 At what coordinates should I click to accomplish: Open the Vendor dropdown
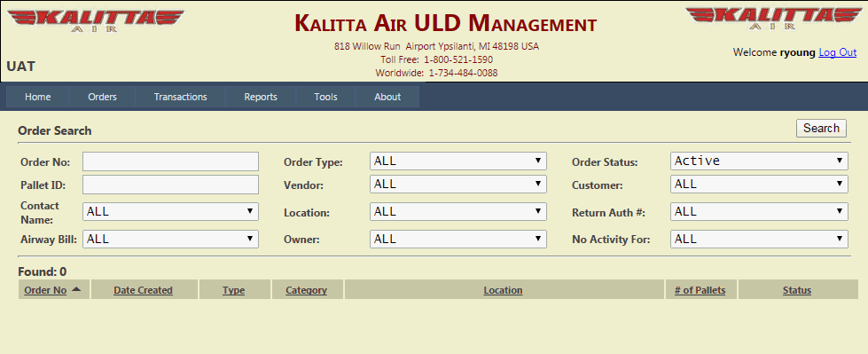point(457,184)
